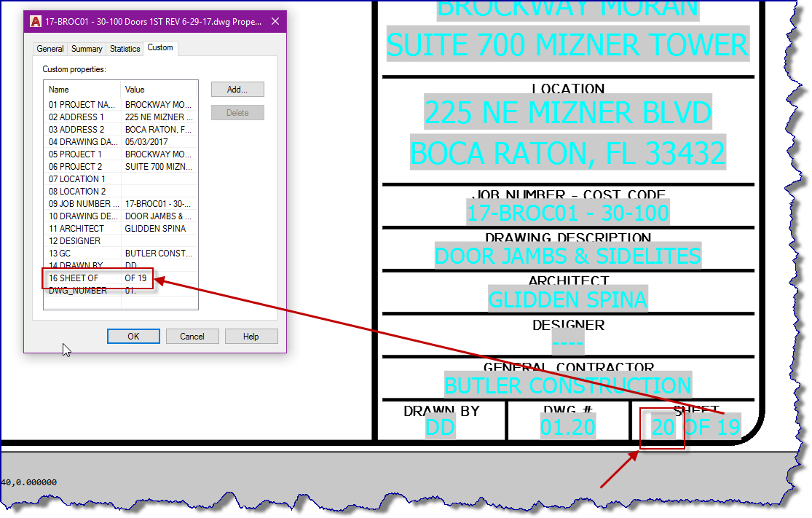Click the OF 19 field in title block

(712, 428)
